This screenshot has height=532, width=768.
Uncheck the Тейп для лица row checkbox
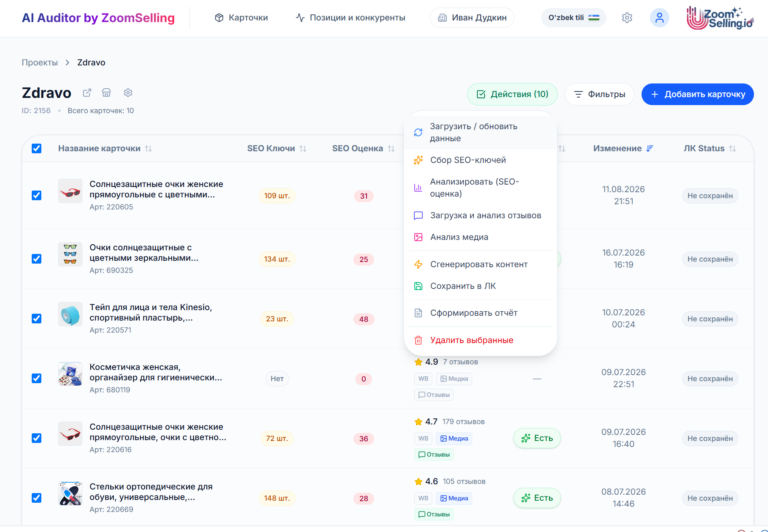coord(37,319)
